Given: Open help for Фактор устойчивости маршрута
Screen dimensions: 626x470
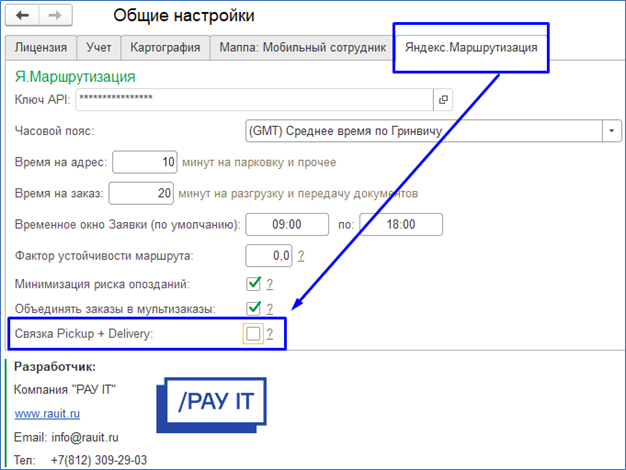Looking at the screenshot, I should pyautogui.click(x=301, y=256).
